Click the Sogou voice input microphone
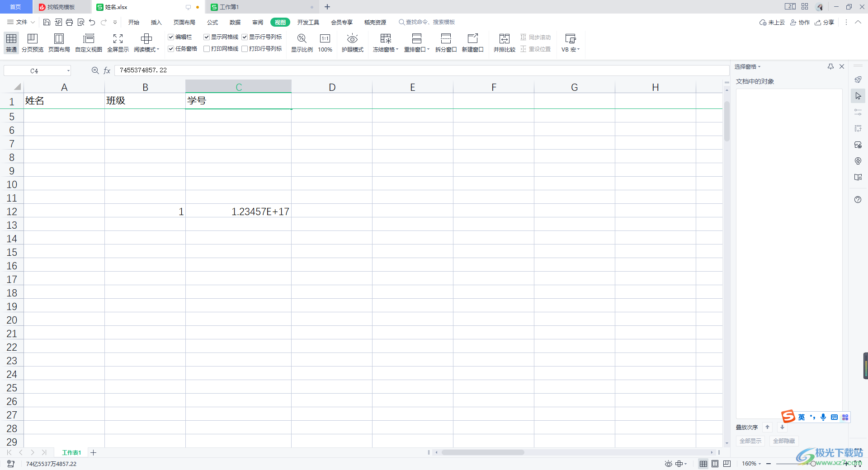 pyautogui.click(x=823, y=417)
